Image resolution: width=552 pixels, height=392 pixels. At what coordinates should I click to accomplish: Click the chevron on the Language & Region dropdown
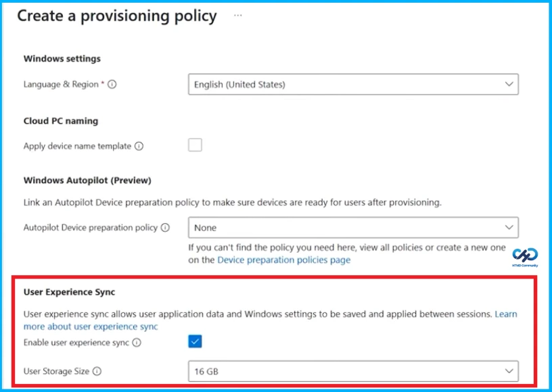click(x=510, y=84)
